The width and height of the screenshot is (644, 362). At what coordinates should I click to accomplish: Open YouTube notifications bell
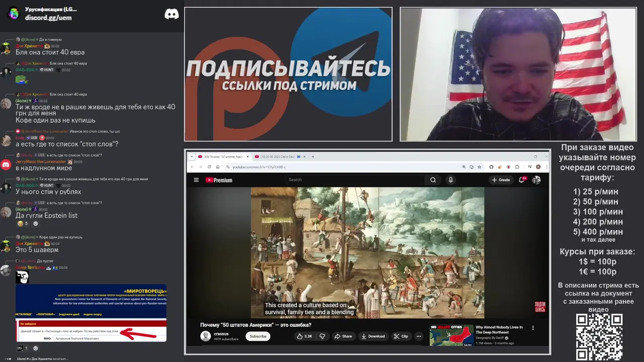tap(522, 180)
